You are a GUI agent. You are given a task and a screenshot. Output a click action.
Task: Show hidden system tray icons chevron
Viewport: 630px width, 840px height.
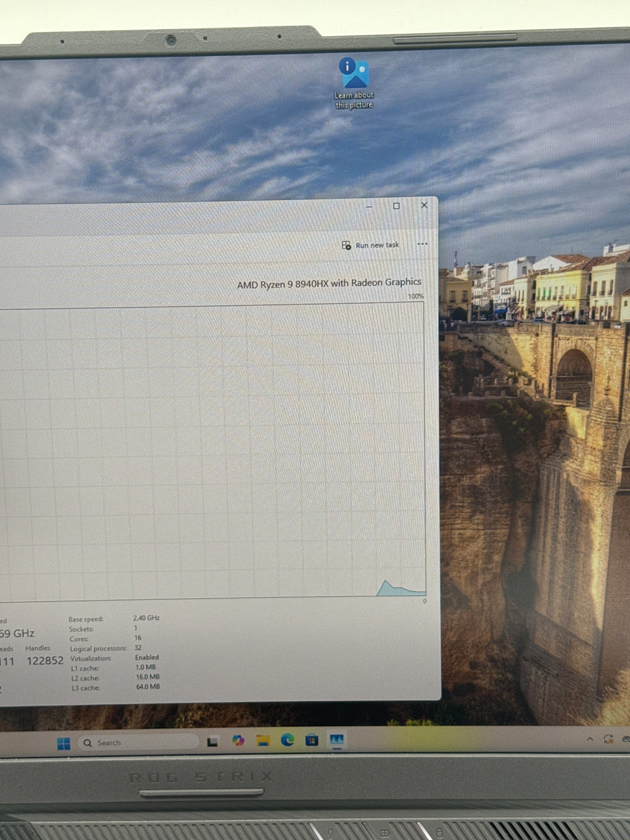pos(590,738)
